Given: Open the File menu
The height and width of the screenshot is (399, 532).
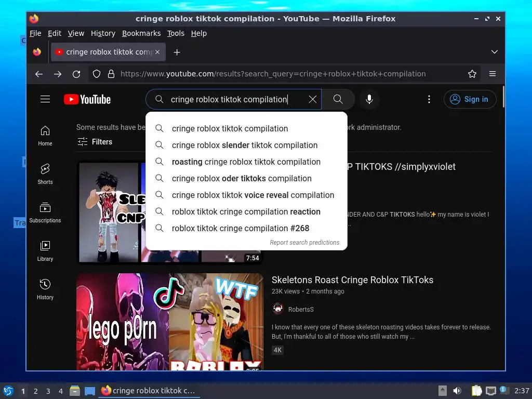Looking at the screenshot, I should click(x=35, y=33).
